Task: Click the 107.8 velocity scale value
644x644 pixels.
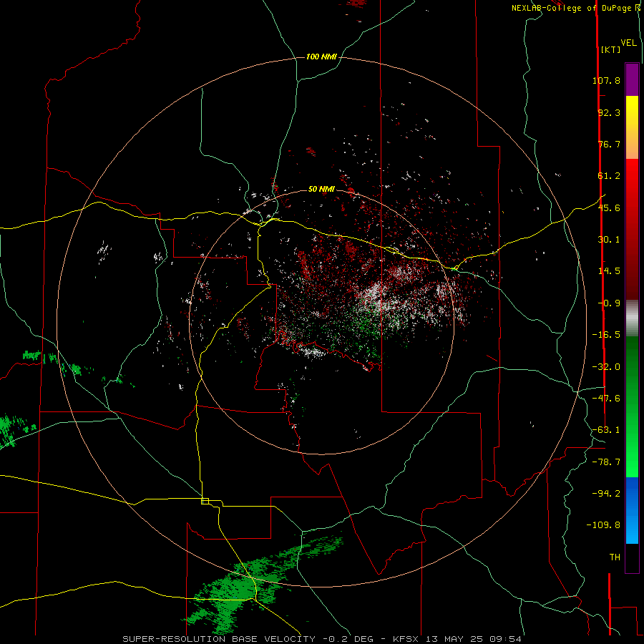Action: pyautogui.click(x=606, y=80)
